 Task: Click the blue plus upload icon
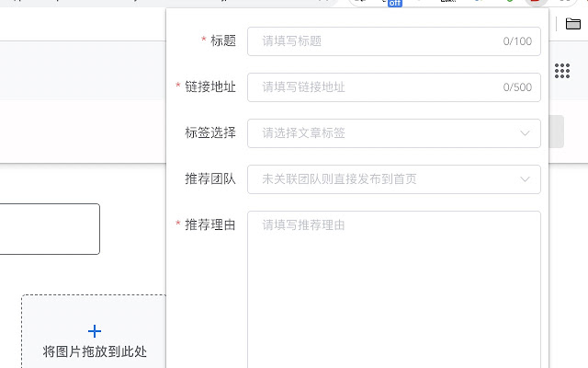pyautogui.click(x=95, y=331)
